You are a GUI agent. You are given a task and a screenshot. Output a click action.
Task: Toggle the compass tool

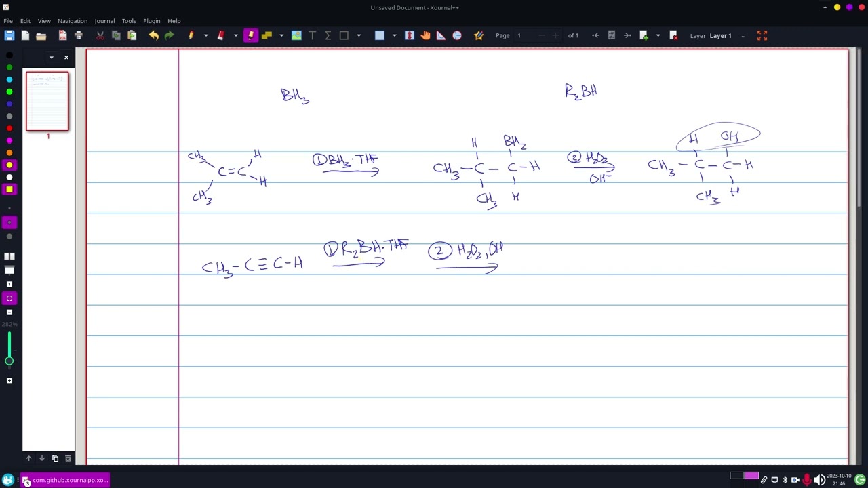click(457, 35)
